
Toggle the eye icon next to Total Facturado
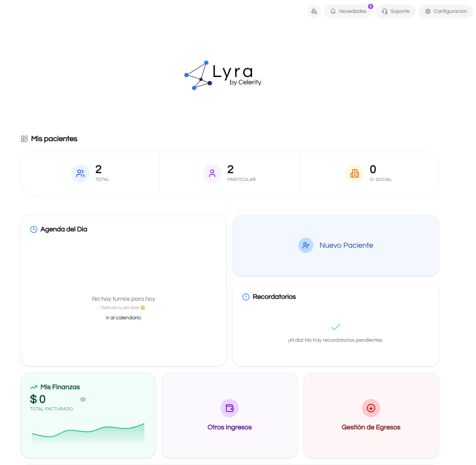pyautogui.click(x=83, y=399)
